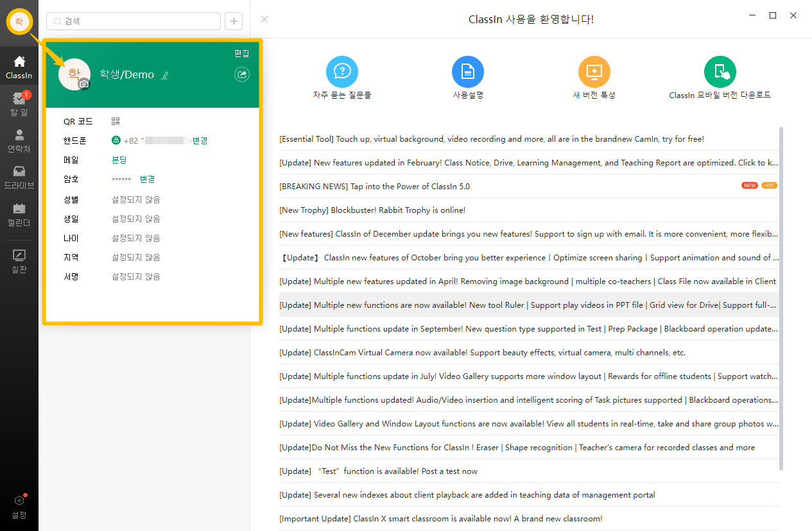Image resolution: width=812 pixels, height=531 pixels.
Task: Click the profile avatar in top-left corner
Action: (19, 22)
